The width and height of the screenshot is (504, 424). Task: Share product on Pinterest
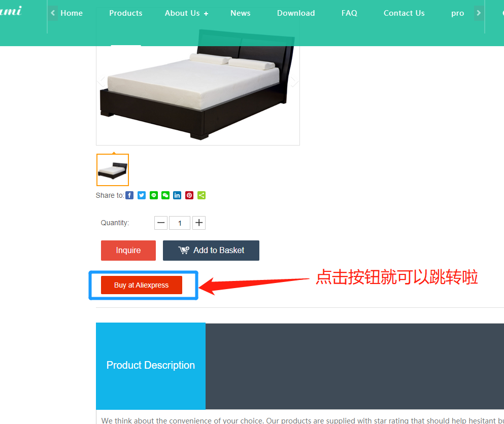coord(189,195)
